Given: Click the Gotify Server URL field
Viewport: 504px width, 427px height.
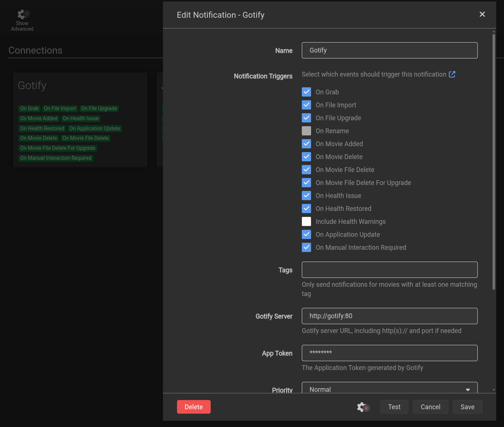Looking at the screenshot, I should (x=389, y=316).
